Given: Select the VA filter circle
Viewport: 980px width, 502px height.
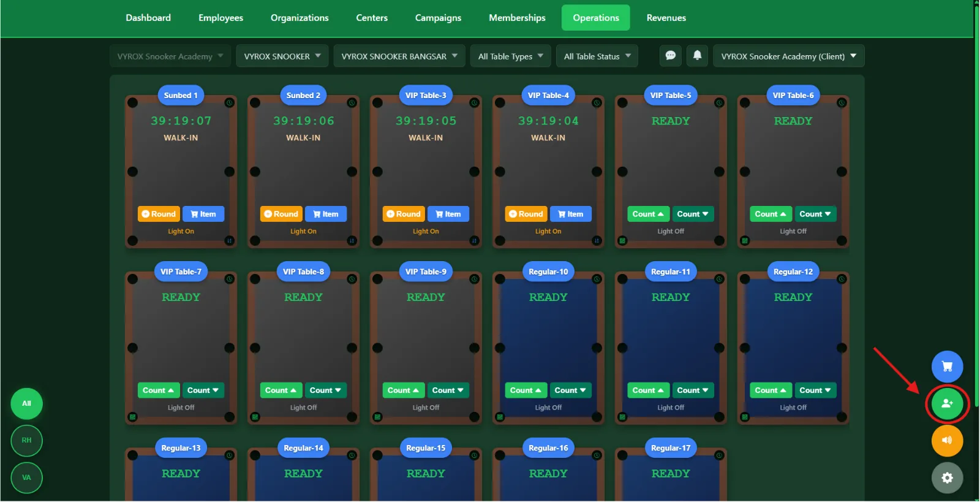Looking at the screenshot, I should click(x=26, y=478).
